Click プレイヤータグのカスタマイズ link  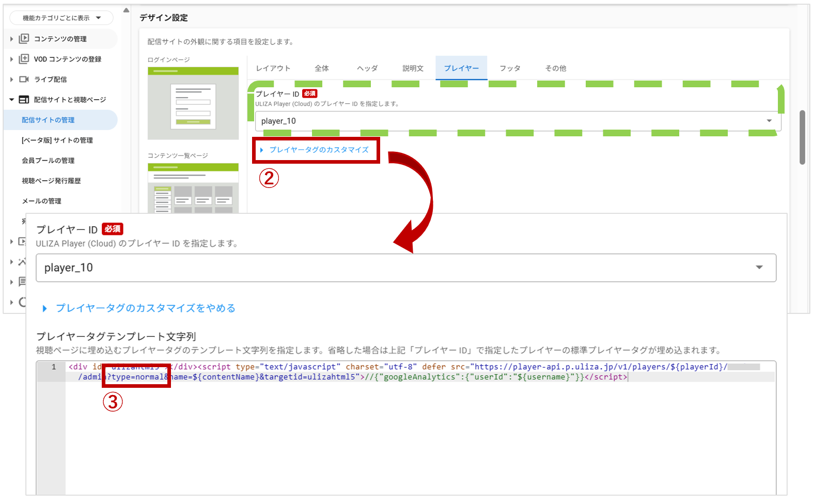tap(319, 150)
